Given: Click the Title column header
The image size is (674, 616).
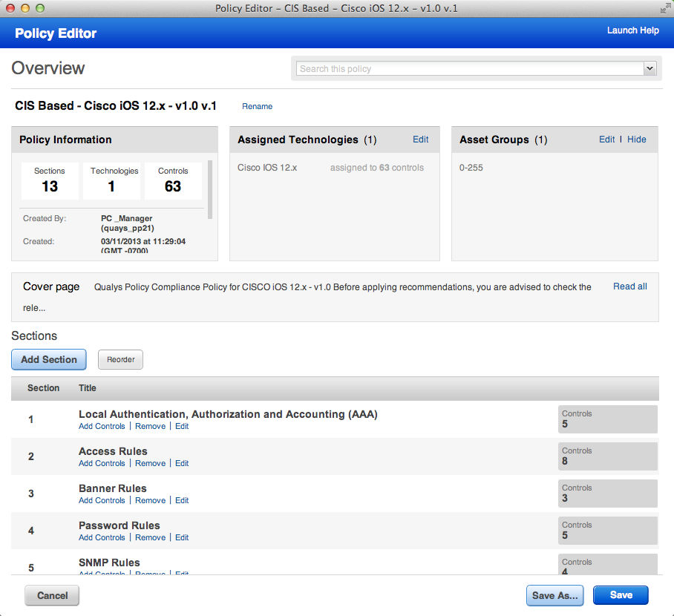Looking at the screenshot, I should 88,387.
